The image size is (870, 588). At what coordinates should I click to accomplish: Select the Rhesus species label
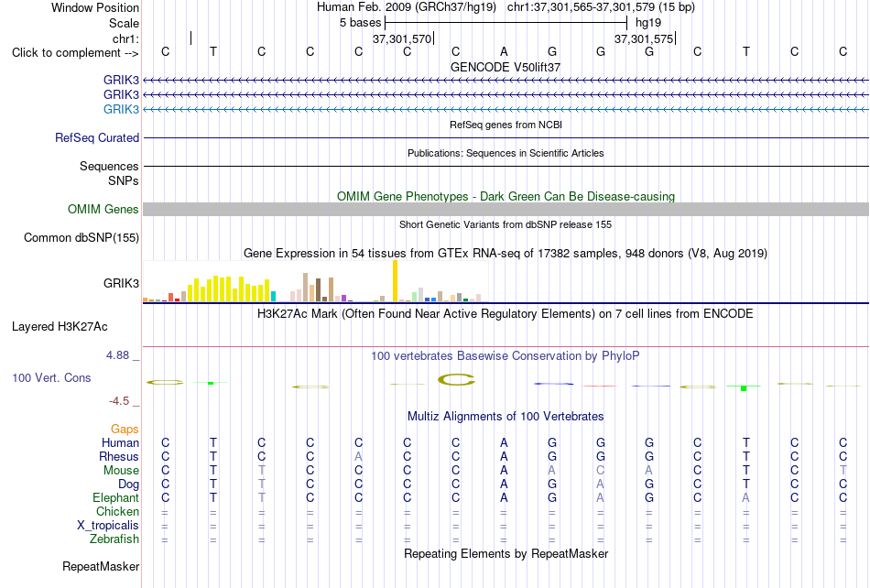(x=119, y=456)
